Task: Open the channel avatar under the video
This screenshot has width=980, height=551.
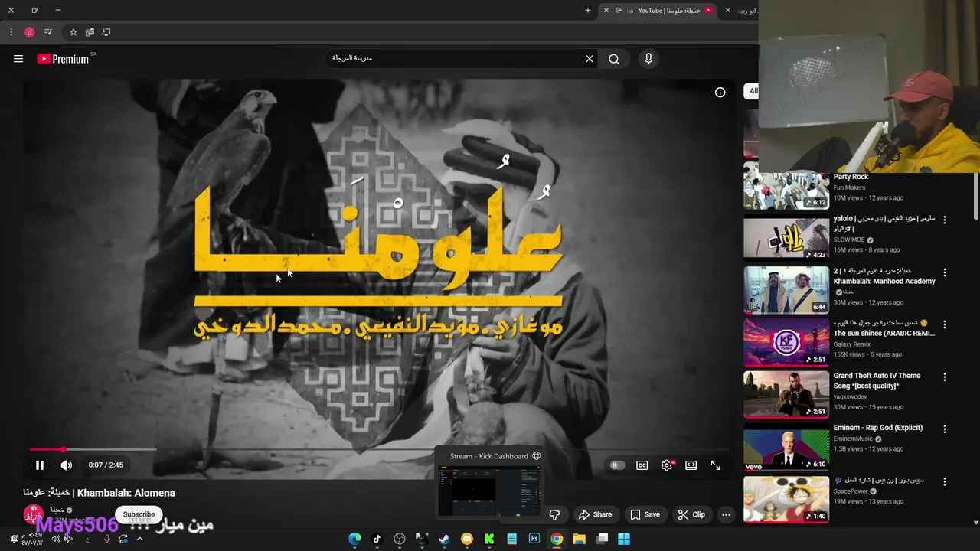Action: coord(33,514)
